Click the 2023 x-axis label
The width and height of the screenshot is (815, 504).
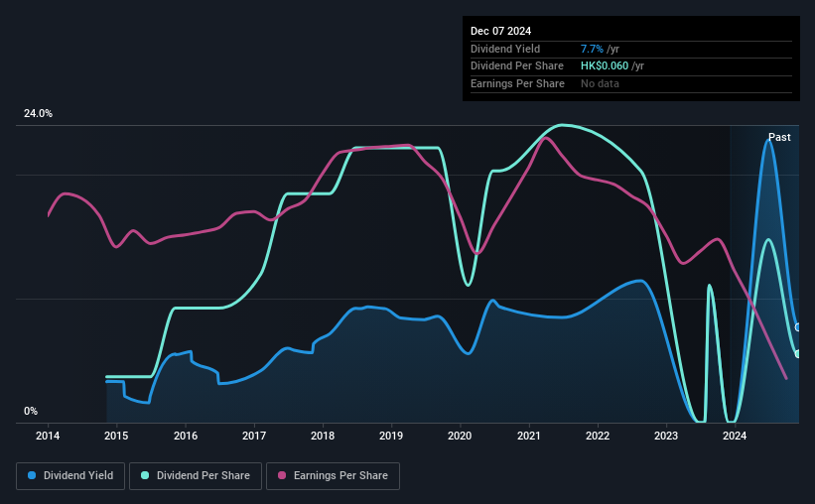(x=666, y=436)
